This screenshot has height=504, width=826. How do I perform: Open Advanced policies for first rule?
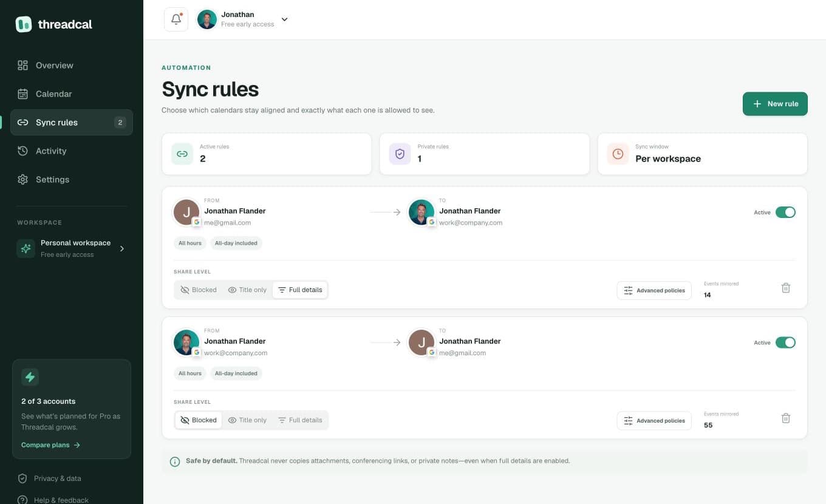coord(654,290)
